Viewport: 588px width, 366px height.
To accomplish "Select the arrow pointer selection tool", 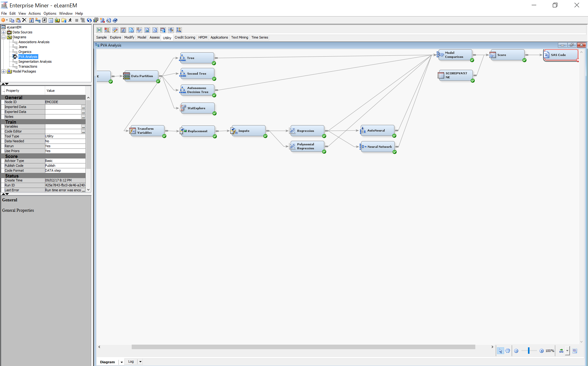I will (500, 351).
